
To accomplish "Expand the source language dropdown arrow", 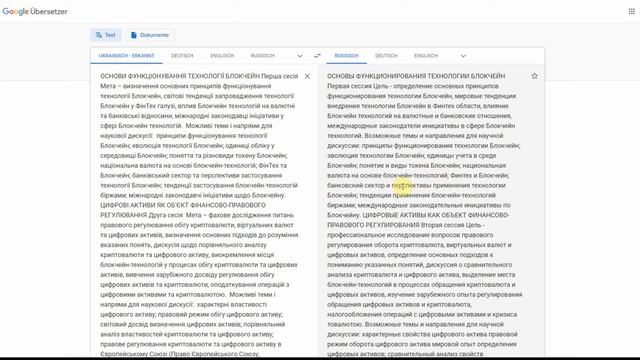I will coord(300,56).
